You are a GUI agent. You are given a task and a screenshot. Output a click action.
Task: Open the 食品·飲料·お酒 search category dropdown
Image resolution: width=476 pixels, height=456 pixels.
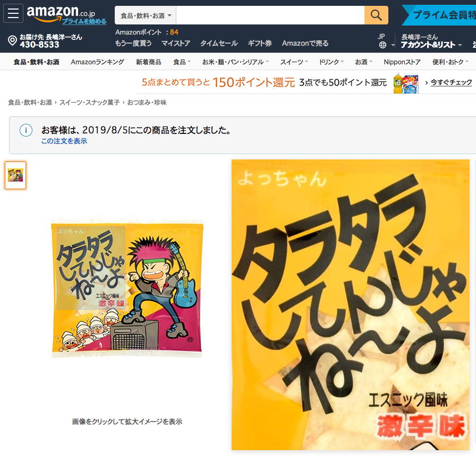[x=146, y=15]
